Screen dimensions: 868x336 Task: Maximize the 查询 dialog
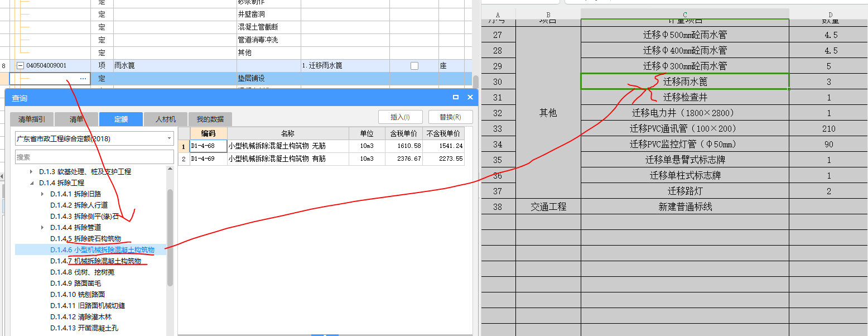tap(456, 97)
